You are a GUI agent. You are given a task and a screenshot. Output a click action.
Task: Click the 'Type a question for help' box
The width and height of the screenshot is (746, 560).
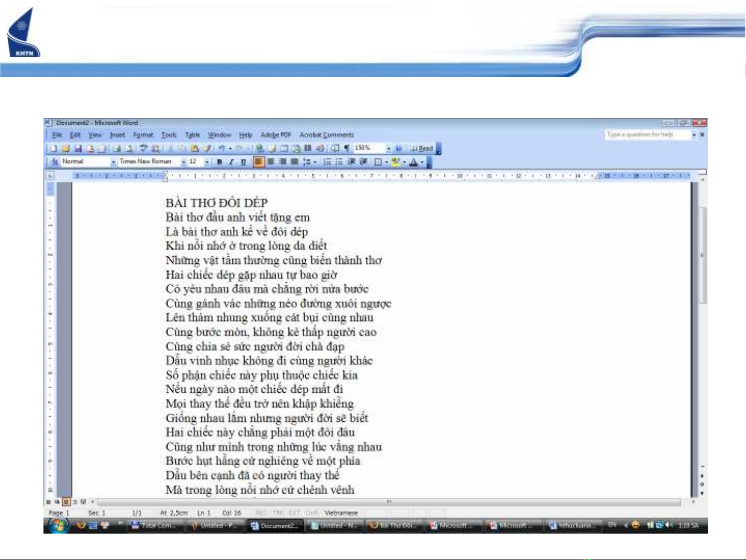(x=647, y=135)
